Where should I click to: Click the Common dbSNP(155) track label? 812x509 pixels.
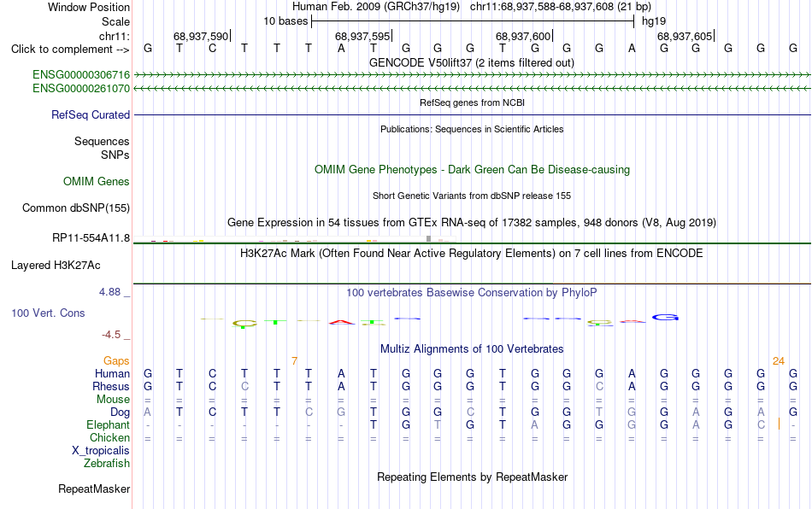(75, 208)
